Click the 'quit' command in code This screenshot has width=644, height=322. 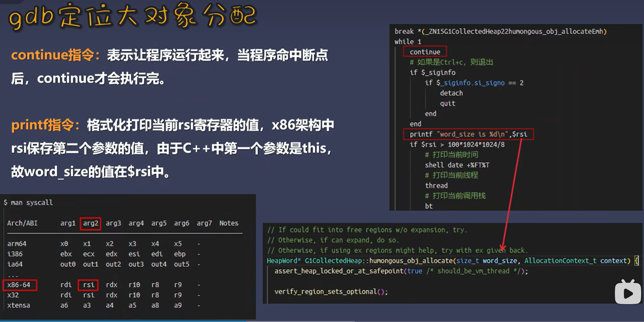pyautogui.click(x=447, y=103)
